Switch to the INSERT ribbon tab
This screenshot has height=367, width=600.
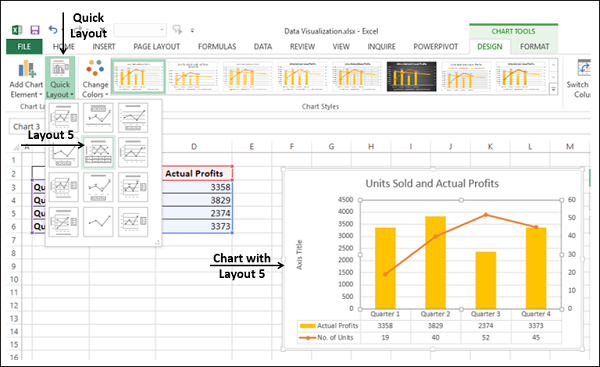coord(104,47)
